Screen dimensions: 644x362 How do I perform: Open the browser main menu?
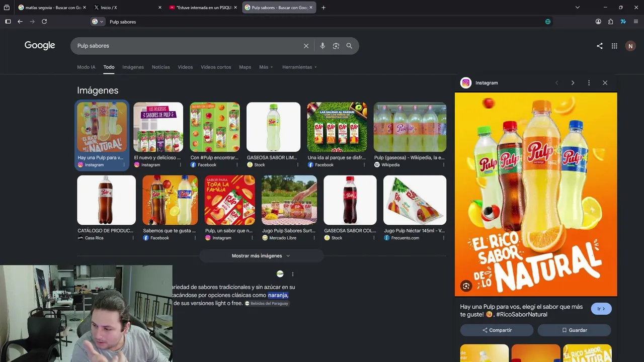pyautogui.click(x=636, y=22)
